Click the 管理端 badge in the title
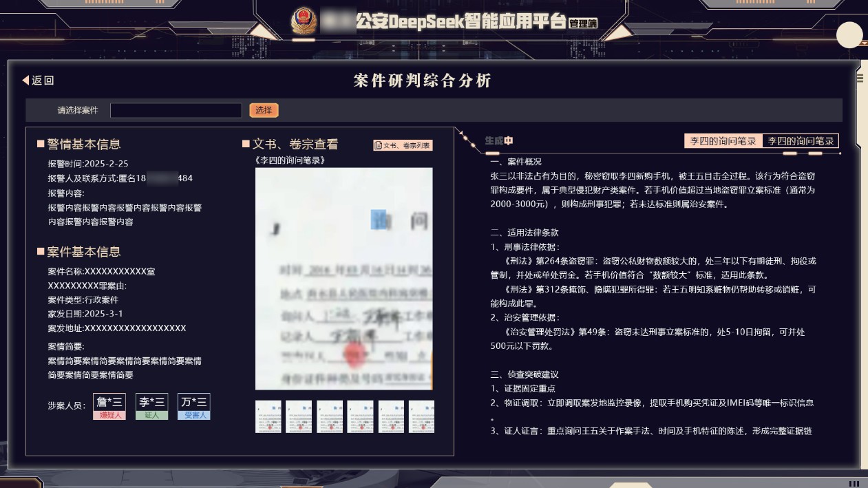Image resolution: width=868 pixels, height=488 pixels. click(583, 23)
